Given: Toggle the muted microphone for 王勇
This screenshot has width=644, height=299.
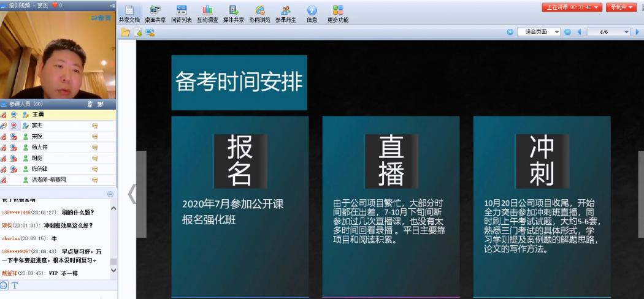Looking at the screenshot, I should coord(4,115).
